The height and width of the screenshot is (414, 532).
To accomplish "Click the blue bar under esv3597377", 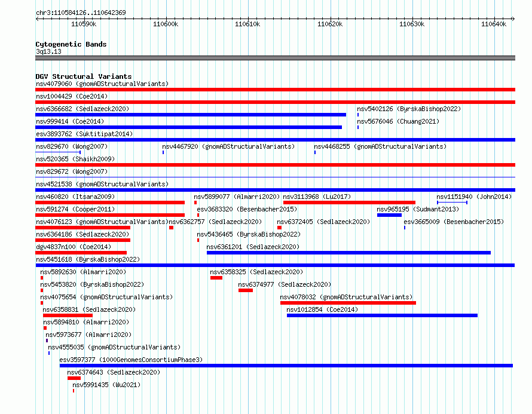I will click(x=286, y=366).
